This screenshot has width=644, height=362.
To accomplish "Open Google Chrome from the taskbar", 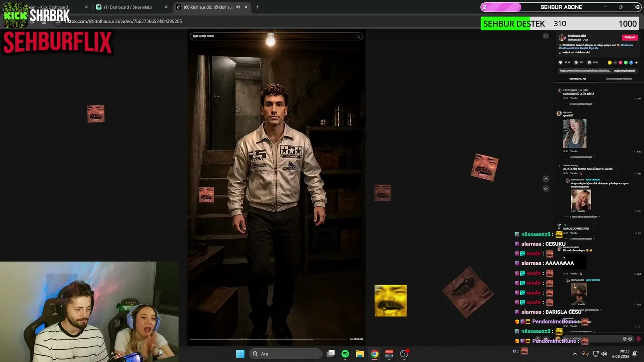I will click(x=375, y=354).
